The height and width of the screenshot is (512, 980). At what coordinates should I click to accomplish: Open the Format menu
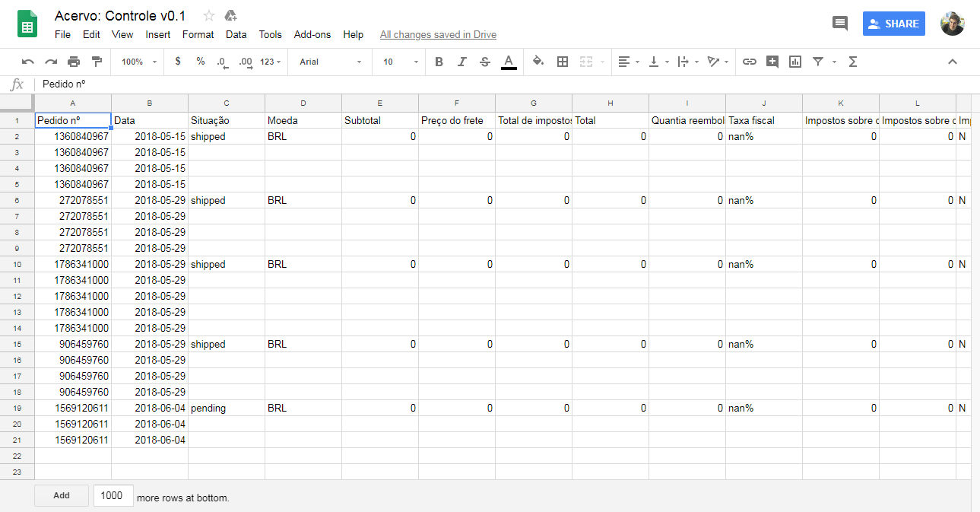click(198, 34)
